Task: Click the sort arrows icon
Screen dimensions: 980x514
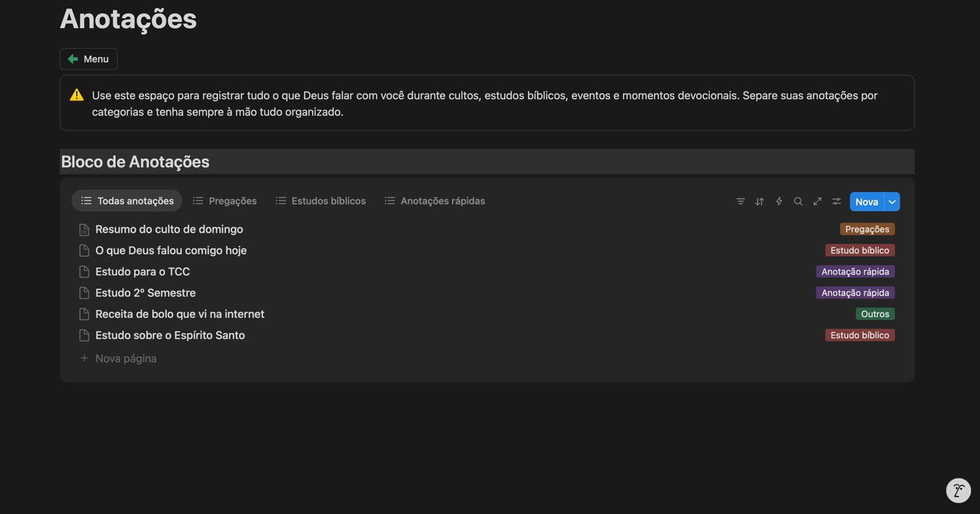Action: point(759,201)
